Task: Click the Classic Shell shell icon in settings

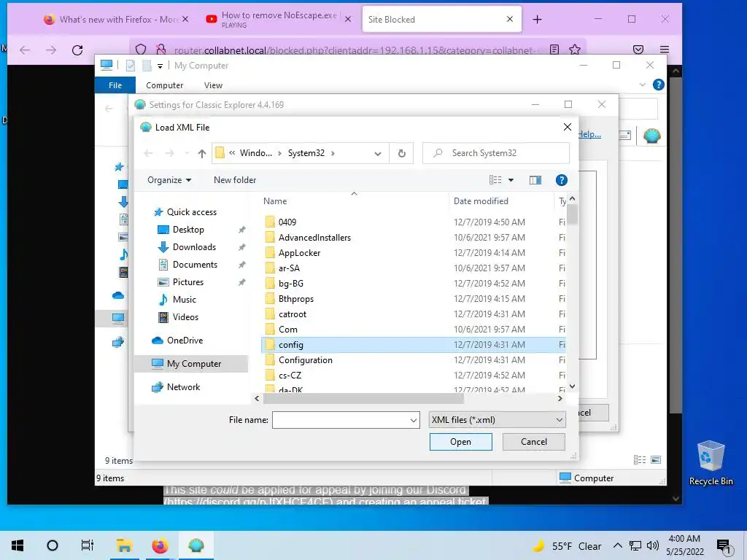Action: [651, 136]
